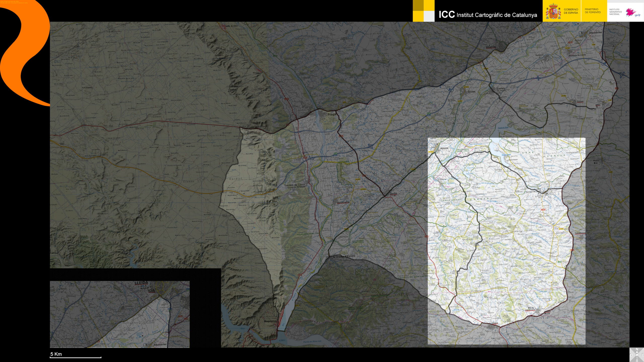Click the Aitona label in the highlighted map
The image size is (644, 362).
(x=444, y=148)
